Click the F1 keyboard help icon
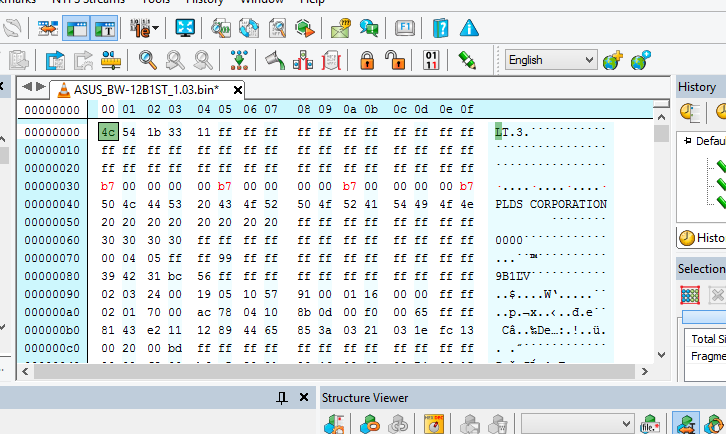Image resolution: width=726 pixels, height=434 pixels. click(404, 28)
